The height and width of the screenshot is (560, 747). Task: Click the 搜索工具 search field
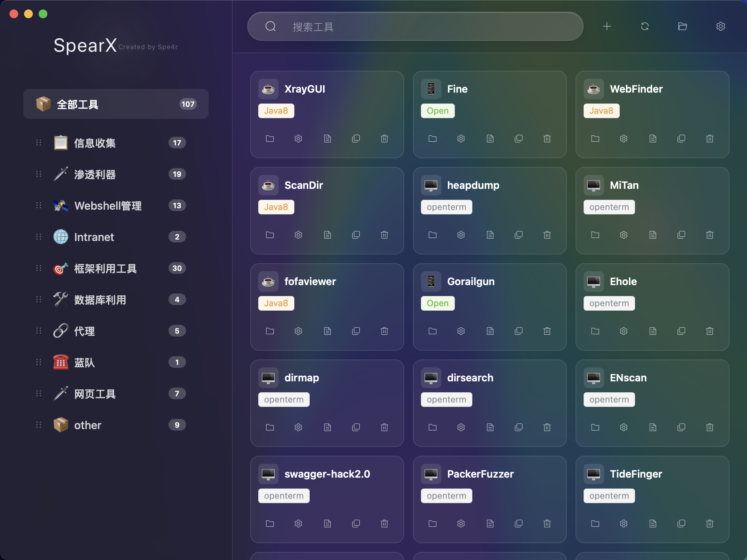tap(415, 26)
